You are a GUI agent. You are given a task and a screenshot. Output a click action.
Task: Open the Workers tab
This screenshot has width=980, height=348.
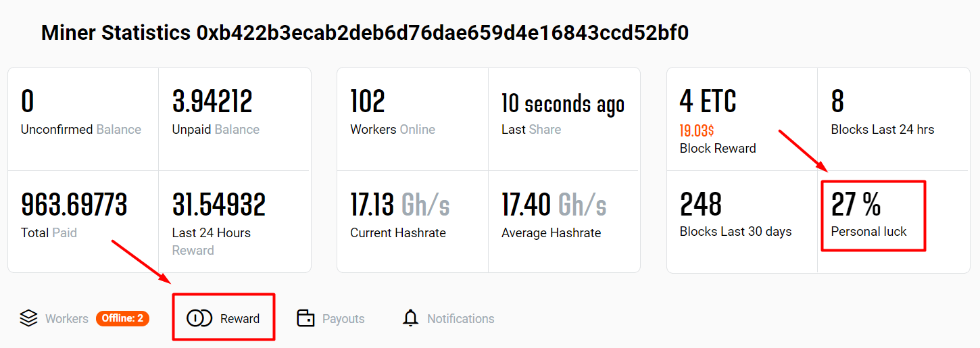pos(66,319)
